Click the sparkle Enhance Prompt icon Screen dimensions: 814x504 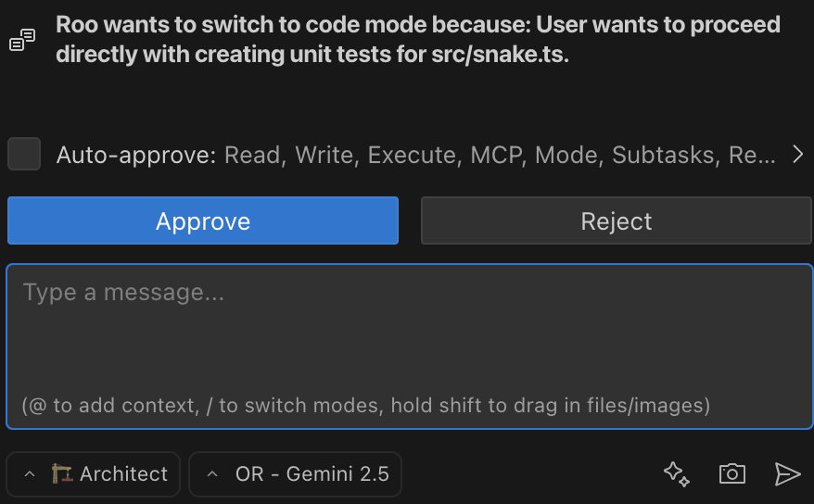point(676,474)
